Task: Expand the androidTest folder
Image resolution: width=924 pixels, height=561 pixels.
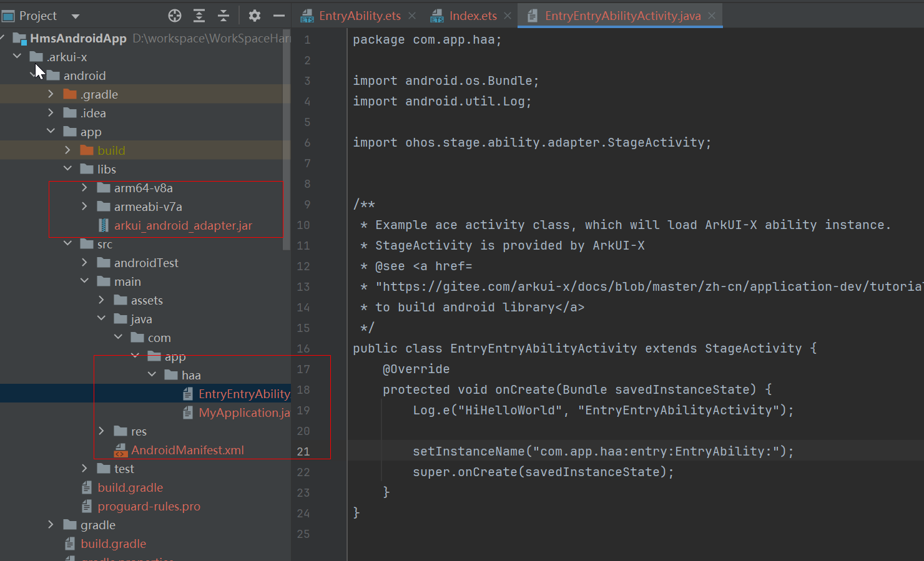Action: pos(84,263)
